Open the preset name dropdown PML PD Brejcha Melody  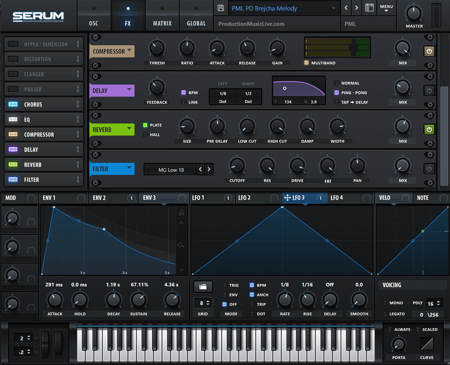pyautogui.click(x=284, y=8)
